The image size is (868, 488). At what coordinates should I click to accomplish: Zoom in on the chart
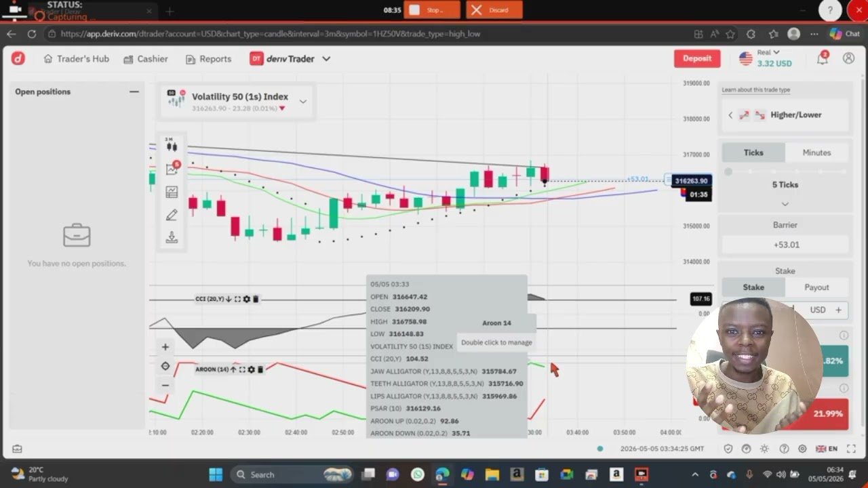(x=165, y=347)
